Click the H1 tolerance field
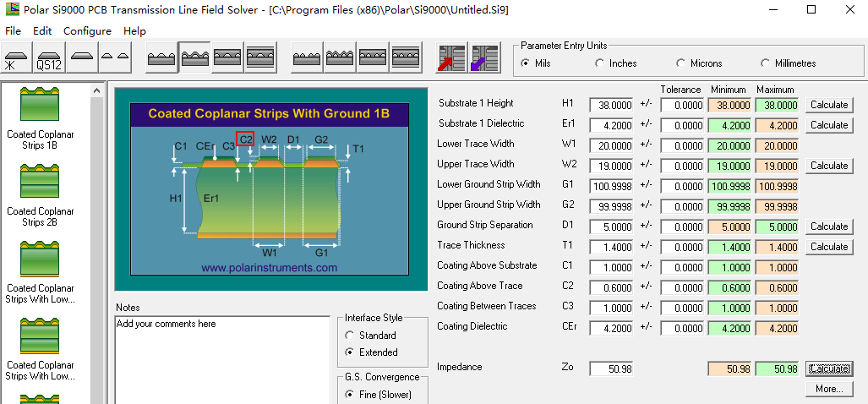The height and width of the screenshot is (404, 868). 682,105
